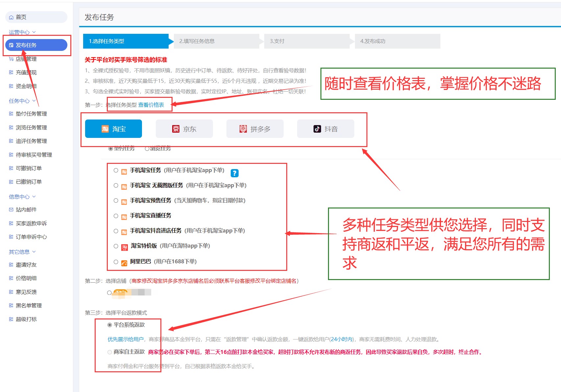The height and width of the screenshot is (392, 561).
Task: Click the 店铺管理 shopping cart icon
Action: point(11,59)
